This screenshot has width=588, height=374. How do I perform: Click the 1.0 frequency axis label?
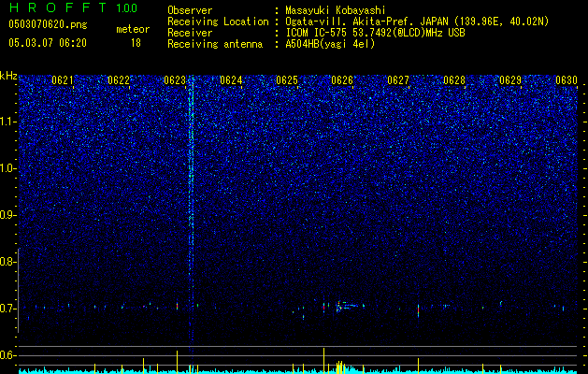coord(7,168)
